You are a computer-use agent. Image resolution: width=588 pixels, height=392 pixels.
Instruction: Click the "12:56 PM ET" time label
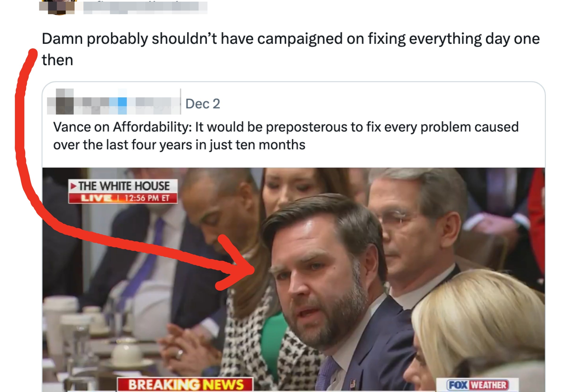coord(147,198)
